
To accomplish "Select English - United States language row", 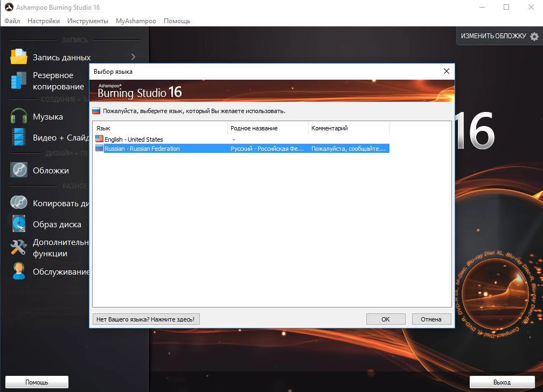I will pyautogui.click(x=242, y=139).
